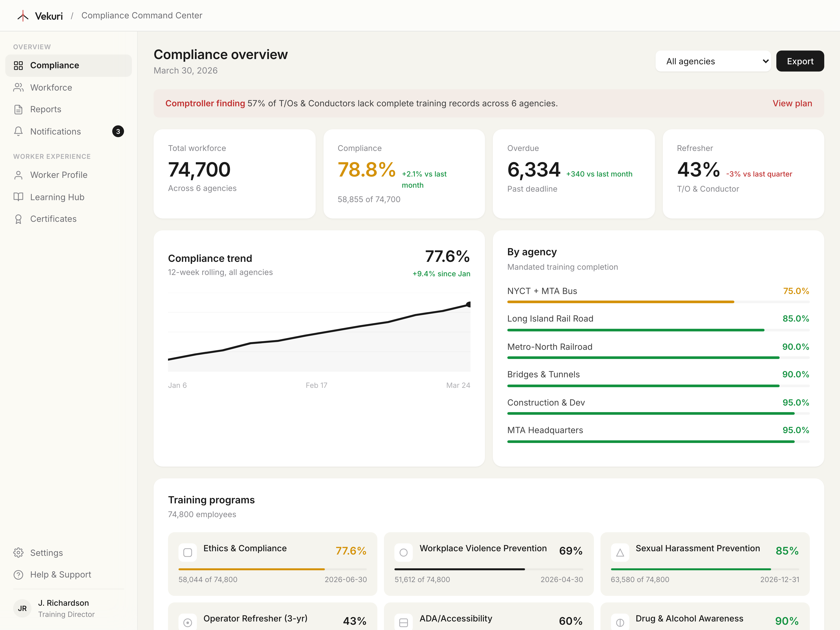This screenshot has width=840, height=630.
Task: Click the Sexual Harassment Prevention progress bar
Action: click(705, 569)
